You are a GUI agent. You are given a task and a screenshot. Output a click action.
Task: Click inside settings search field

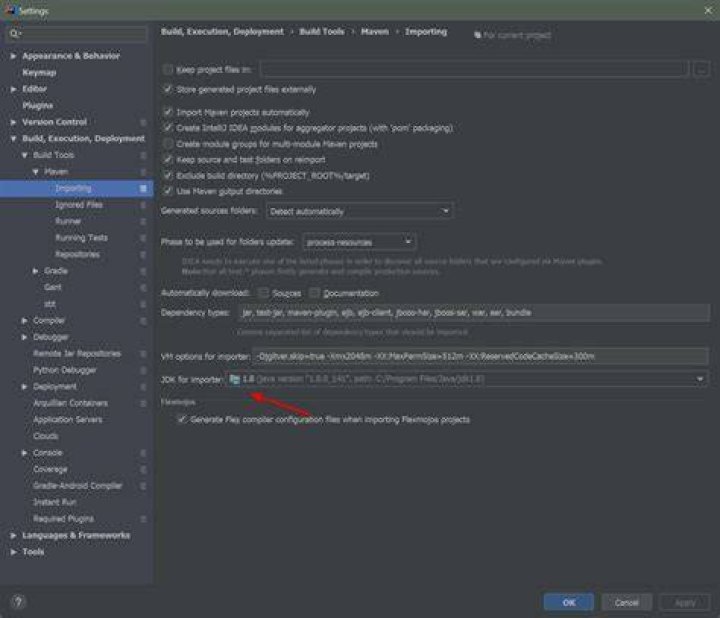[77, 33]
